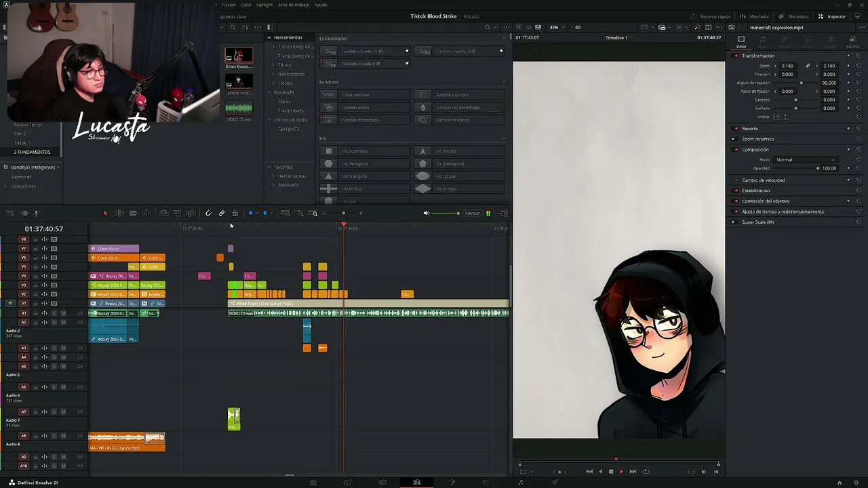This screenshot has width=868, height=488.
Task: Collapse the Herramientas tree section
Action: click(269, 37)
